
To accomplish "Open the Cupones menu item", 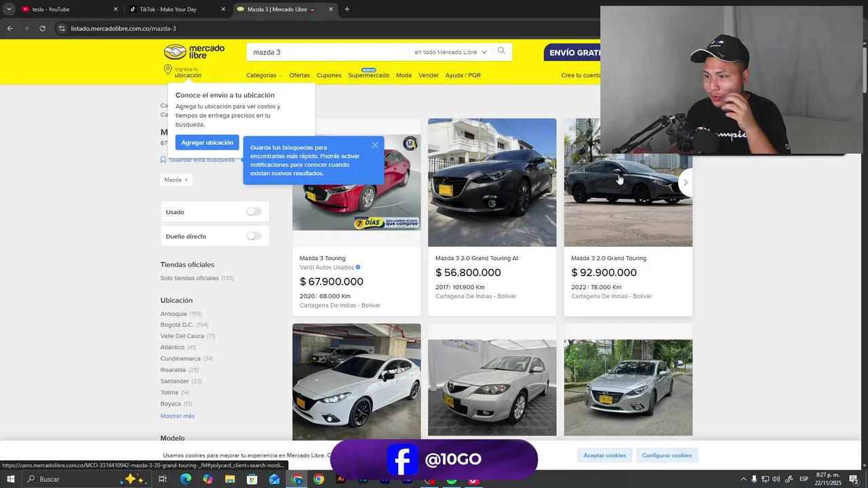I will [x=329, y=75].
